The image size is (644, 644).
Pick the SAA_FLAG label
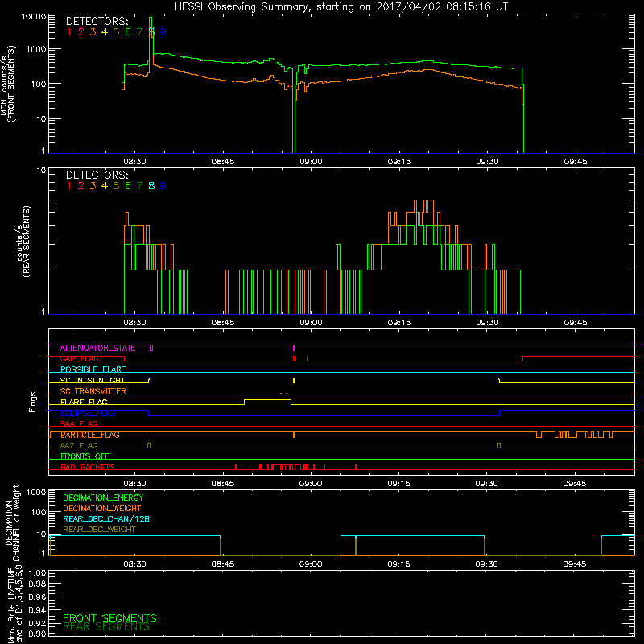coord(79,424)
